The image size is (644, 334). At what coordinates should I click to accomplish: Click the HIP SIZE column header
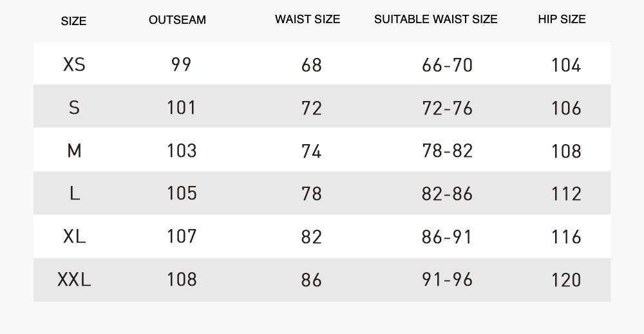[x=562, y=19]
